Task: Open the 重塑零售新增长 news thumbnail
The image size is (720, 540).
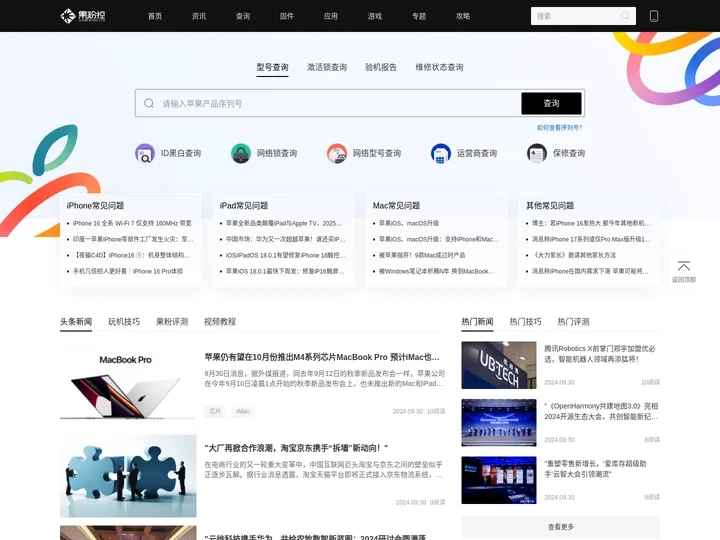Action: tap(499, 480)
